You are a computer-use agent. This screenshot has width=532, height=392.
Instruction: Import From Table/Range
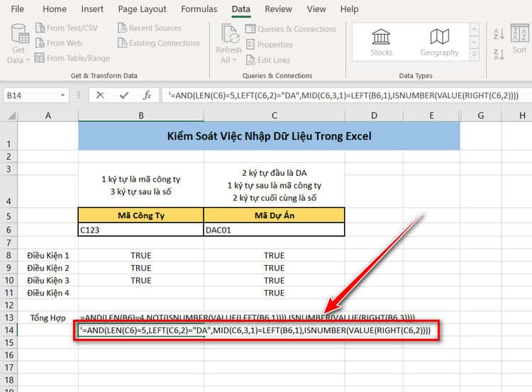coord(72,58)
